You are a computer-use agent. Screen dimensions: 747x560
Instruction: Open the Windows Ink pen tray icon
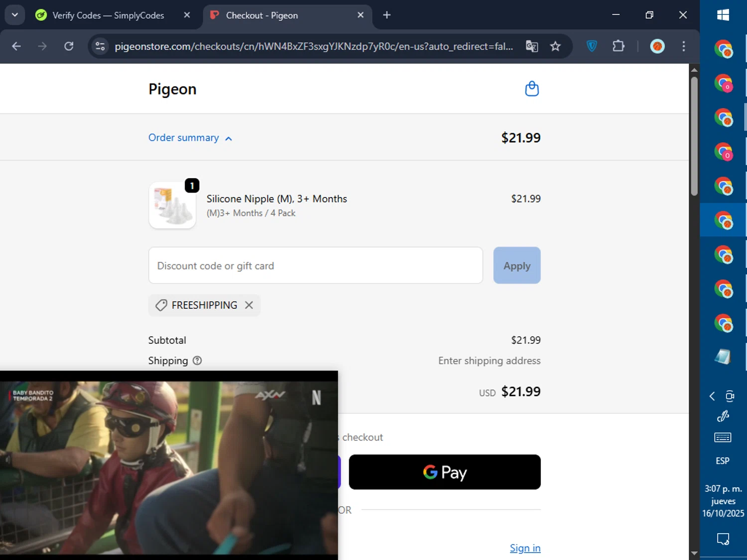pyautogui.click(x=723, y=416)
